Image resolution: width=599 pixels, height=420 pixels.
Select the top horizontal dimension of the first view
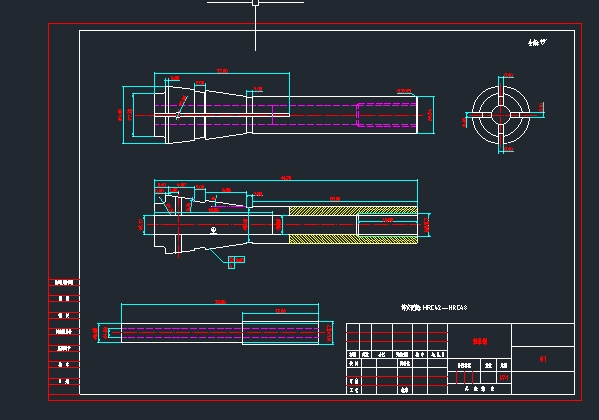point(222,72)
